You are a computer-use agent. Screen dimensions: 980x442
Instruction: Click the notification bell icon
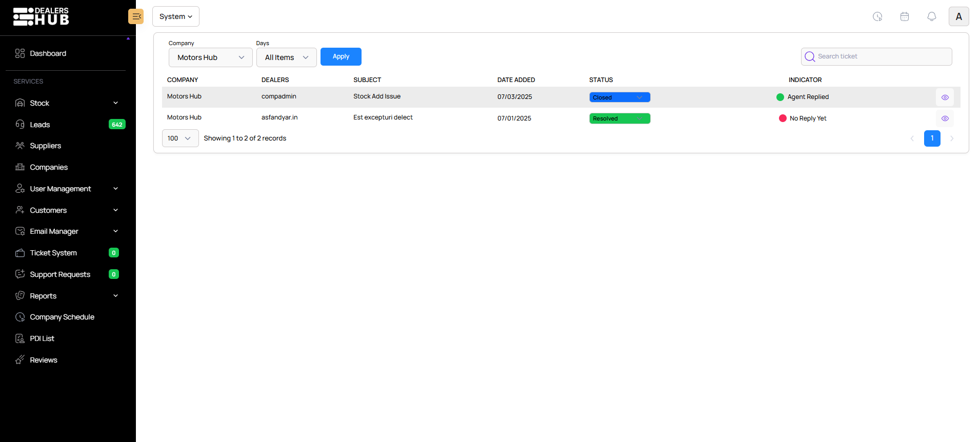[x=931, y=16]
